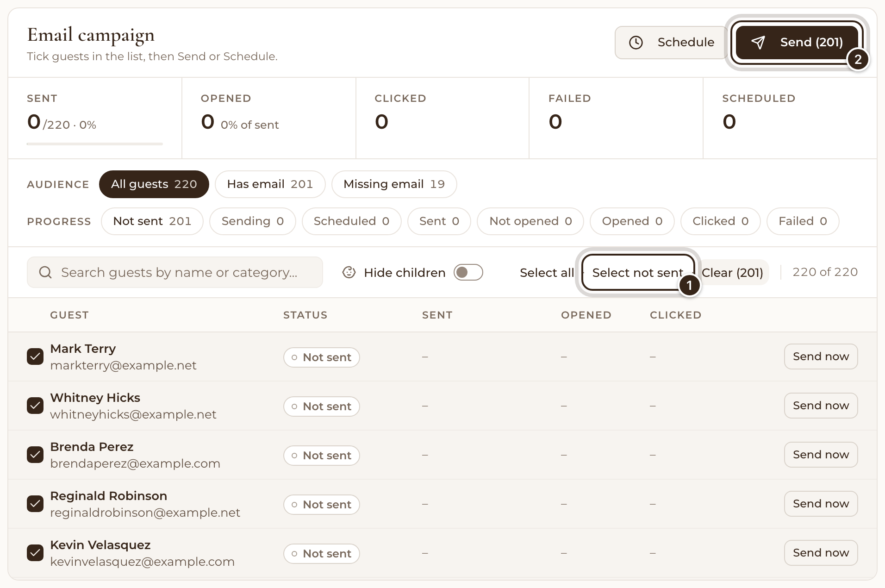Select the All guests 220 audience filter
Screen dimensions: 885x588
point(154,184)
